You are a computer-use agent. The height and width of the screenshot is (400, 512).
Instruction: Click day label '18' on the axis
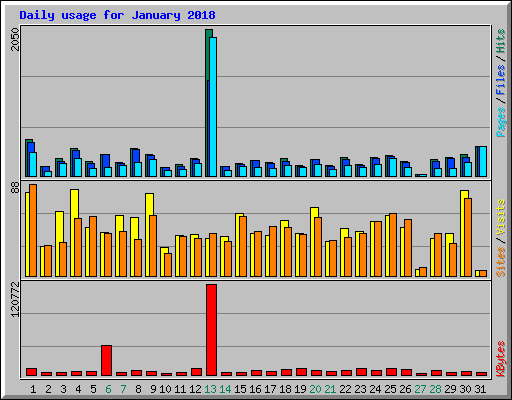pos(285,389)
